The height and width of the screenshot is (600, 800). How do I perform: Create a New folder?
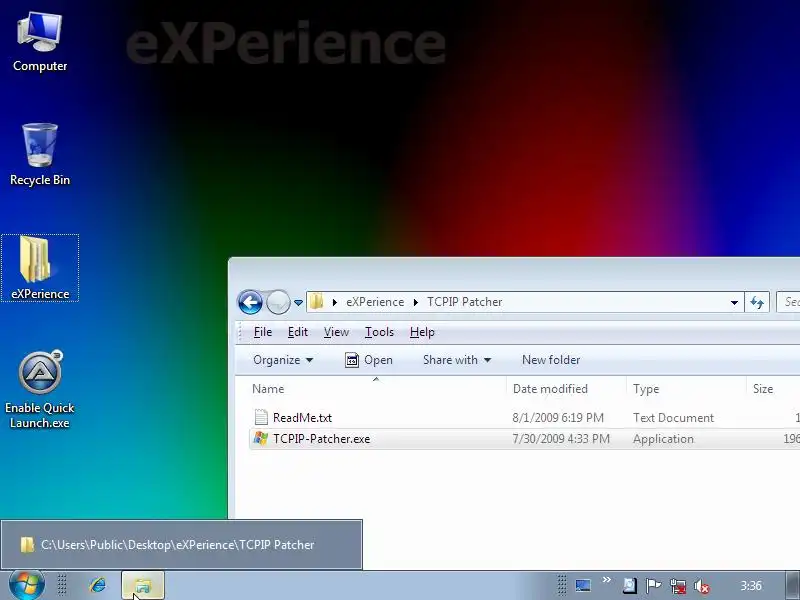[x=551, y=360]
